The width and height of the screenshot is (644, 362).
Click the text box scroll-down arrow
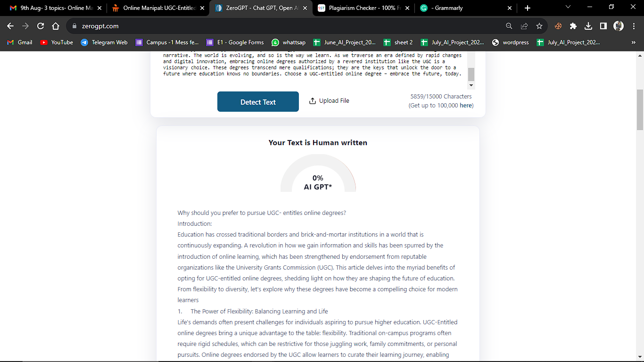(x=471, y=85)
